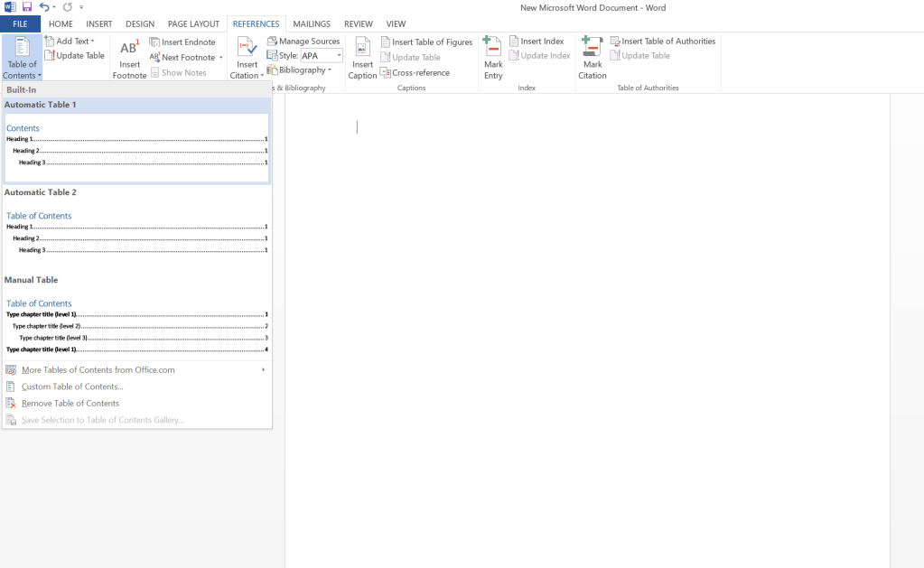
Task: Choose Custom Table of Contents option
Action: click(x=72, y=386)
